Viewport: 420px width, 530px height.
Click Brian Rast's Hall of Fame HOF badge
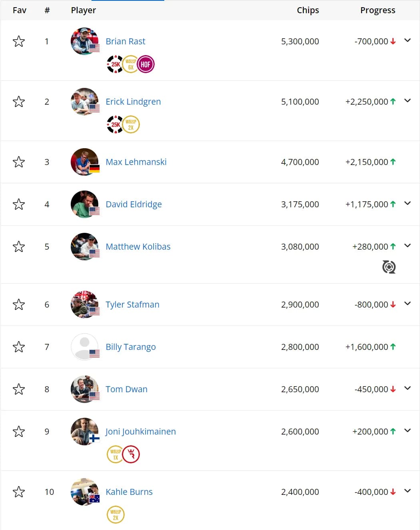(146, 64)
